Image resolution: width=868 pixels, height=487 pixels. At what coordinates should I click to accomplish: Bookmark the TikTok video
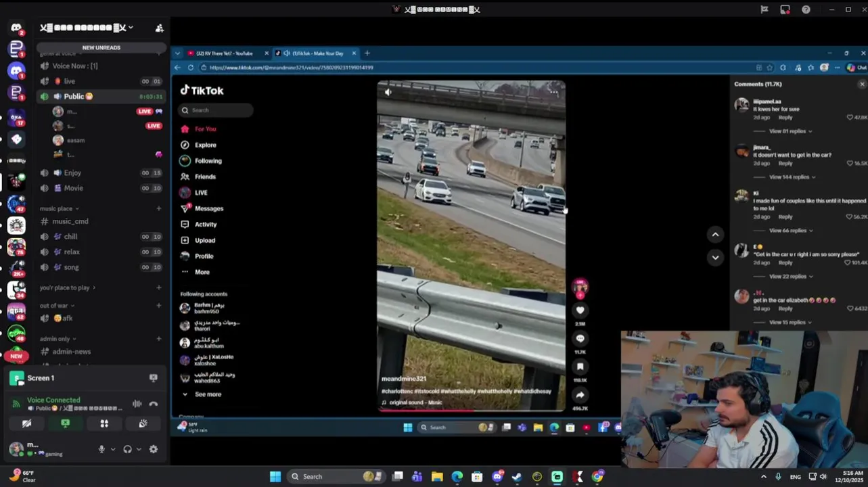click(580, 367)
